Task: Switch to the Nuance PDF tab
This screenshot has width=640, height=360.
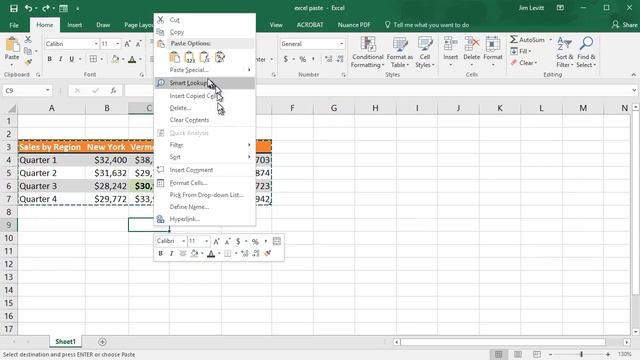Action: [354, 25]
